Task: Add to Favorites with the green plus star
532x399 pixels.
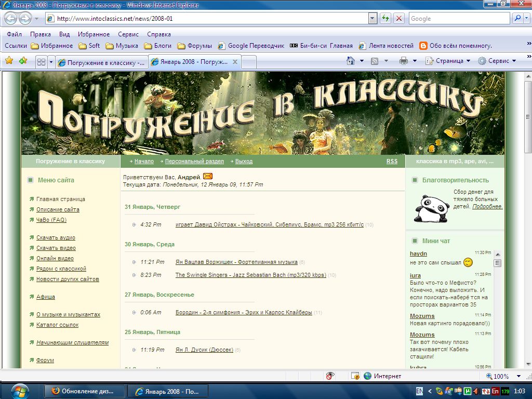Action: [23, 61]
